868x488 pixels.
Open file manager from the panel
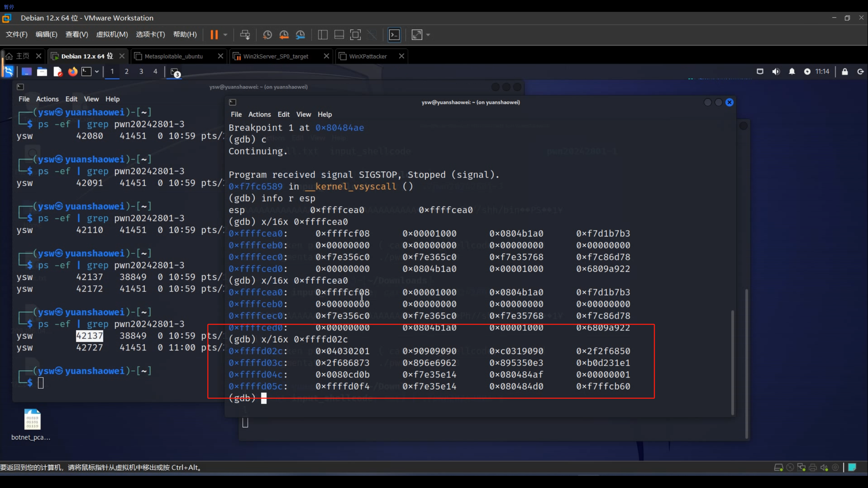42,72
